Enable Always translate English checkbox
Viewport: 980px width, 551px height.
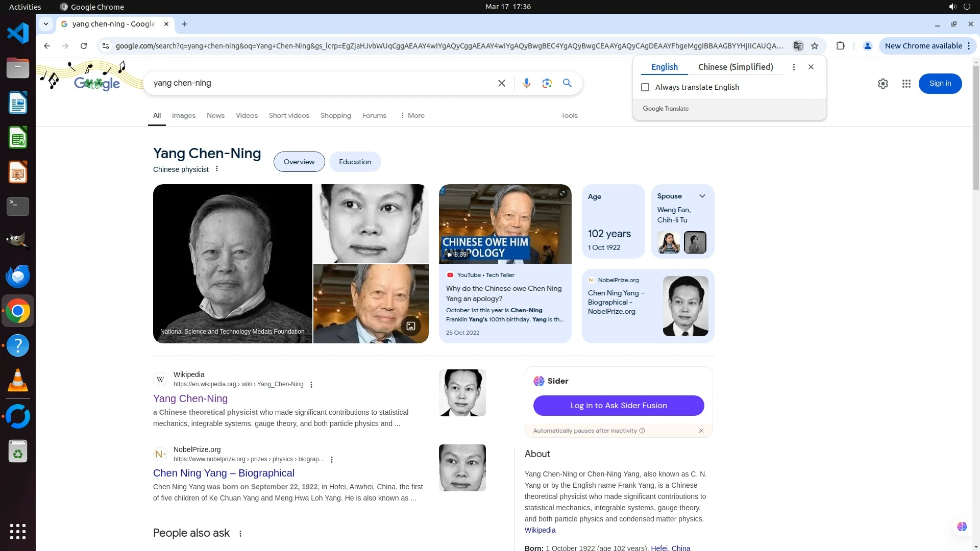pos(645,87)
